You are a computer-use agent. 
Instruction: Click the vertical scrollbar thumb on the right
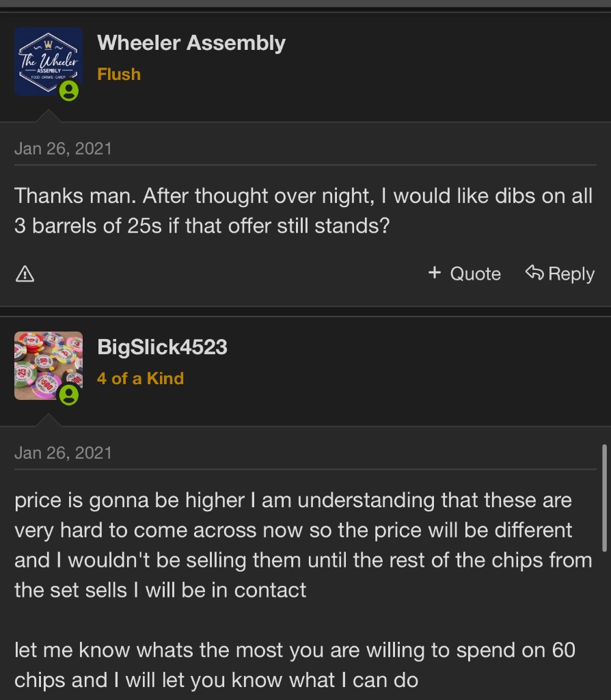pyautogui.click(x=603, y=498)
